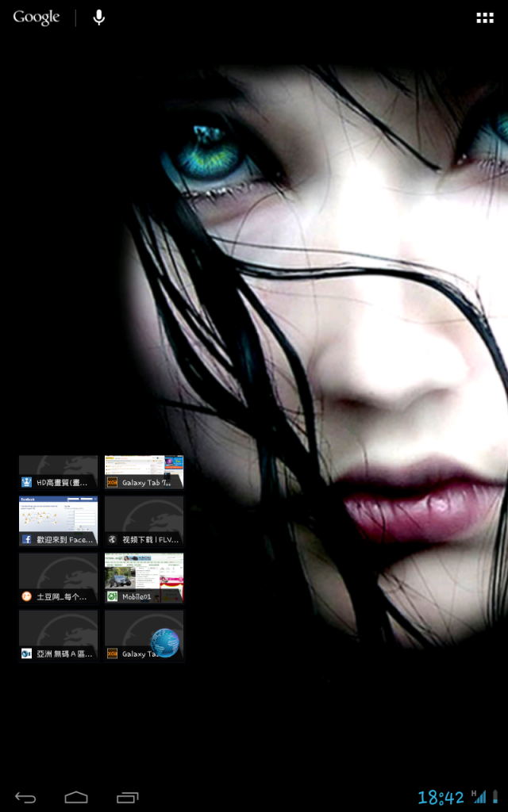This screenshot has height=812, width=508.
Task: Open the 视频下载 FLV bookmark
Action: pos(144,521)
